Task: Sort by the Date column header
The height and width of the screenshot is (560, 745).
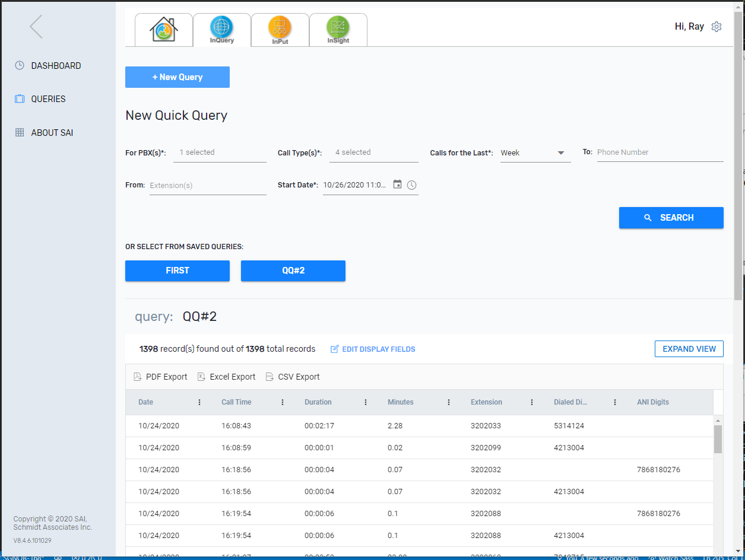Action: 145,402
